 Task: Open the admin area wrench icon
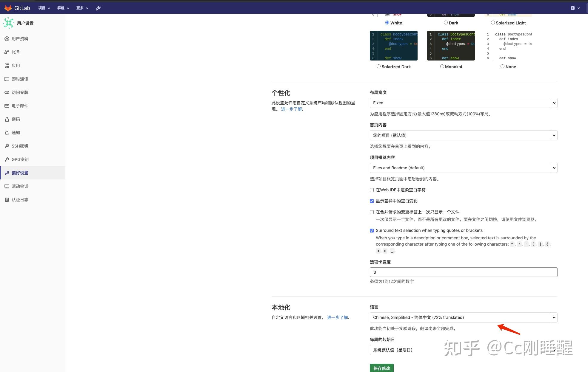pos(98,8)
